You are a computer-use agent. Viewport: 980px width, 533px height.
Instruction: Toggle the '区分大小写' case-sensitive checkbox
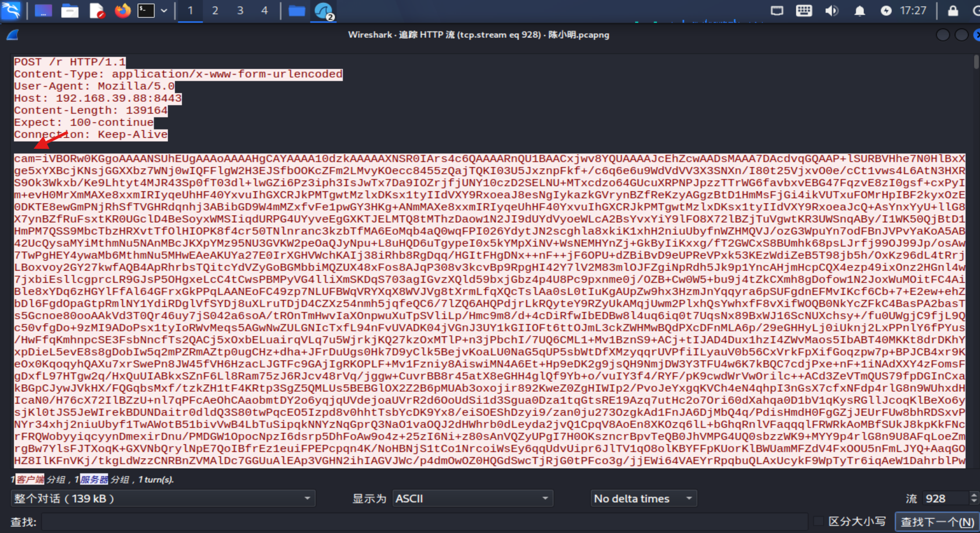point(819,522)
